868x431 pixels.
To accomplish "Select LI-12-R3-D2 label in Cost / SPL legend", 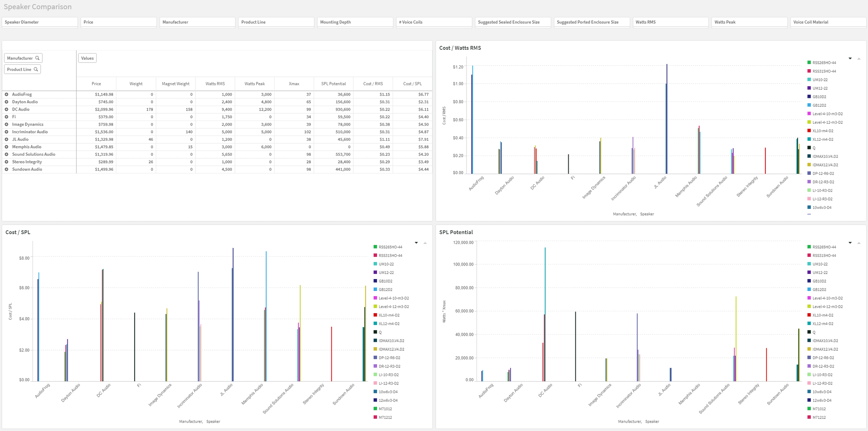I will [x=389, y=383].
